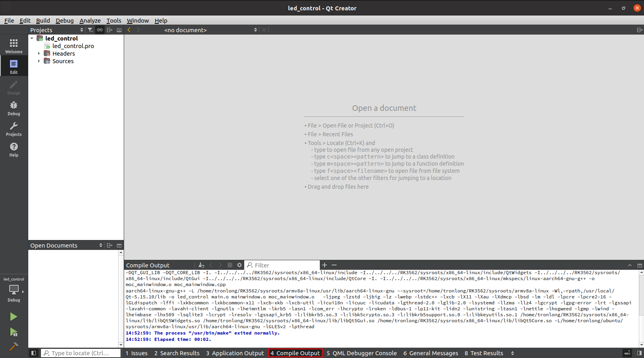Open the Projects mode in sidebar

coord(14,128)
